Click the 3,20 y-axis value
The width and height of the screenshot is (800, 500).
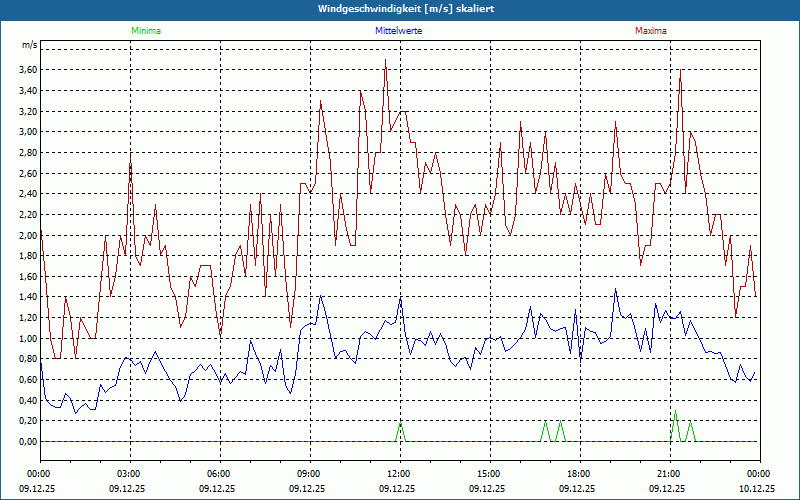(29, 111)
